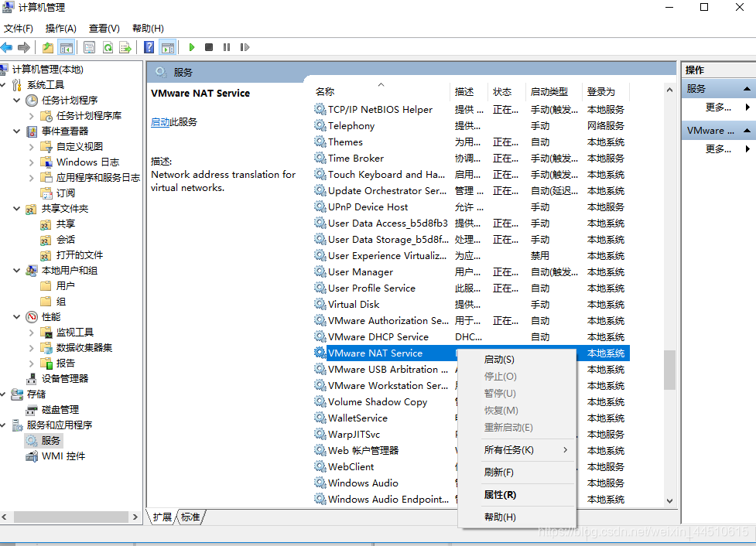Select the User Manager service row
The height and width of the screenshot is (546, 756).
[471, 271]
